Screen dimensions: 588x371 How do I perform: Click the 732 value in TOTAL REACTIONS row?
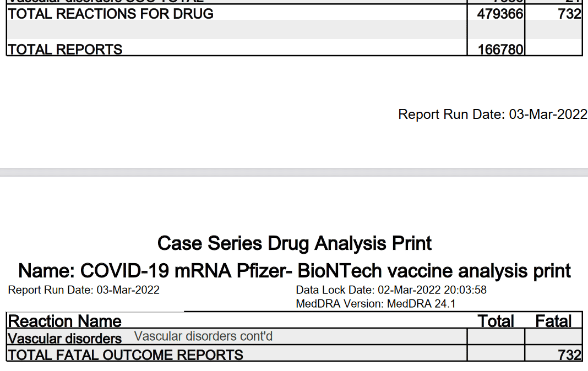click(569, 14)
